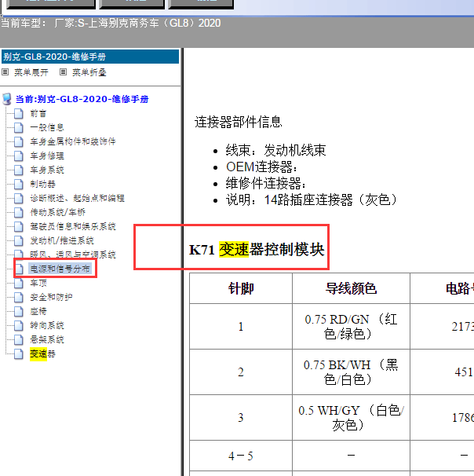Viewport: 474px width, 476px height.
Task: Click the page icon next to 驾驶员信息和娱乐系统
Action: pyautogui.click(x=19, y=226)
